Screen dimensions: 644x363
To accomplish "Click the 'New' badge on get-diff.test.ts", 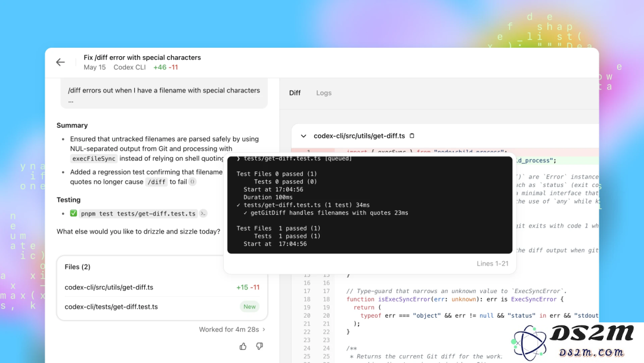I will (x=249, y=307).
